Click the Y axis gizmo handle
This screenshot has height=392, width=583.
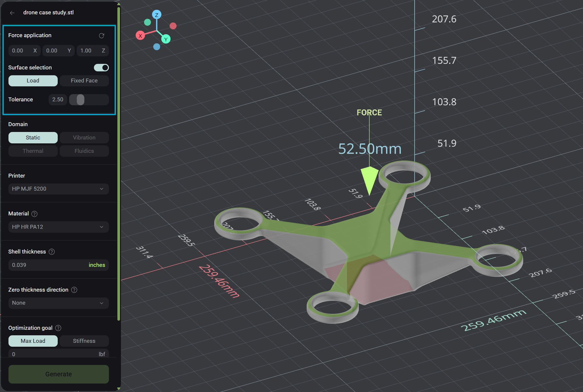click(166, 39)
